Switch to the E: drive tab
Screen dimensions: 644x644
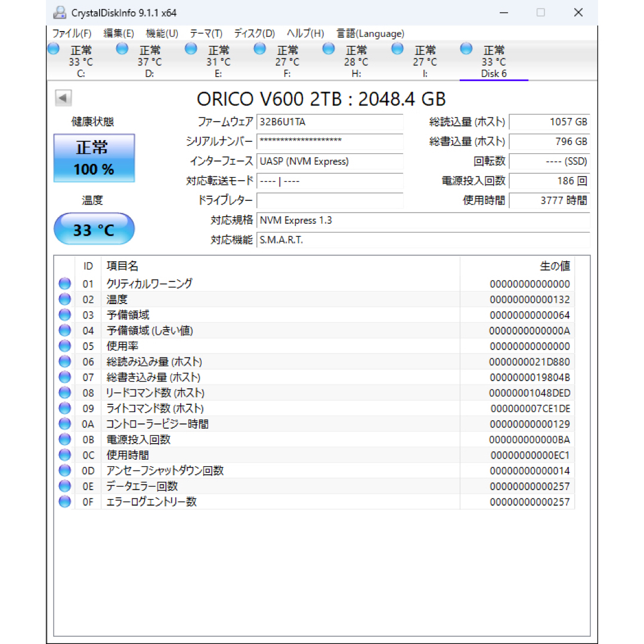pos(218,61)
